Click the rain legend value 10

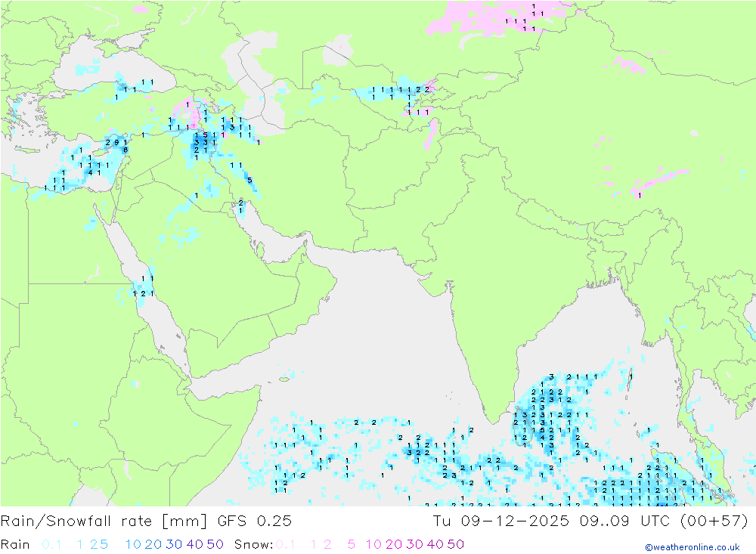click(x=133, y=544)
